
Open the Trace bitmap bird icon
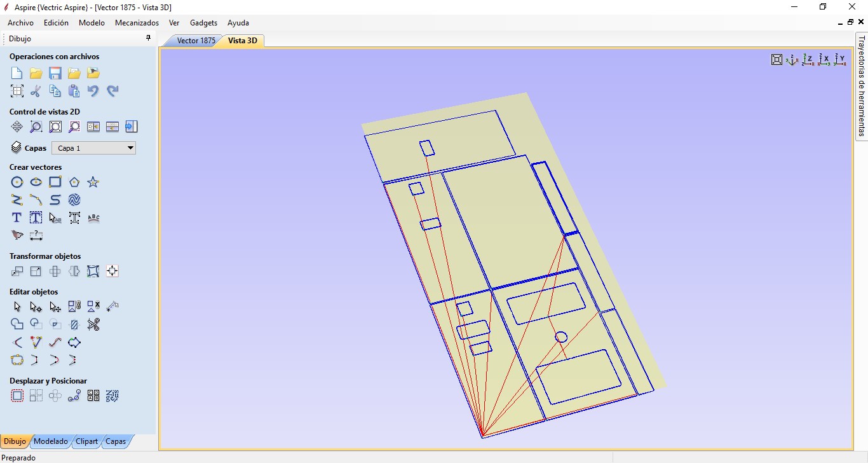17,236
